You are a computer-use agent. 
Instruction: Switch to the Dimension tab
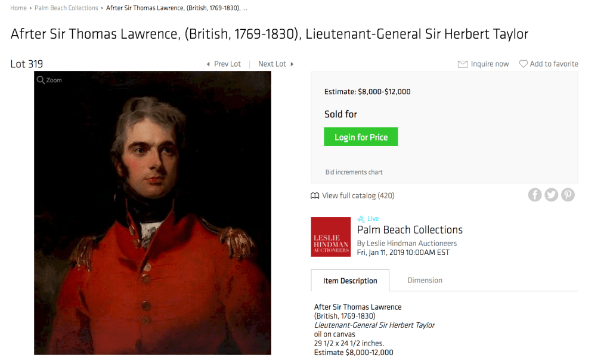click(x=425, y=280)
